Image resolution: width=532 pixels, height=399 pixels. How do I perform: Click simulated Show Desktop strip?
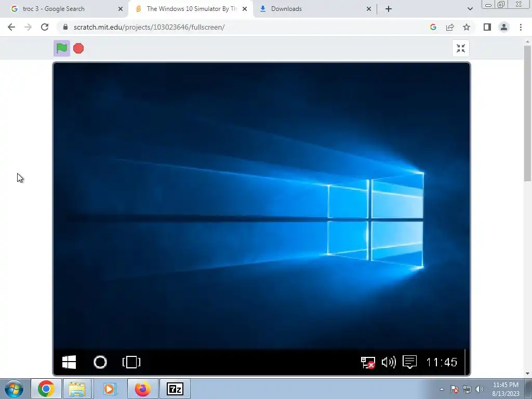click(467, 362)
